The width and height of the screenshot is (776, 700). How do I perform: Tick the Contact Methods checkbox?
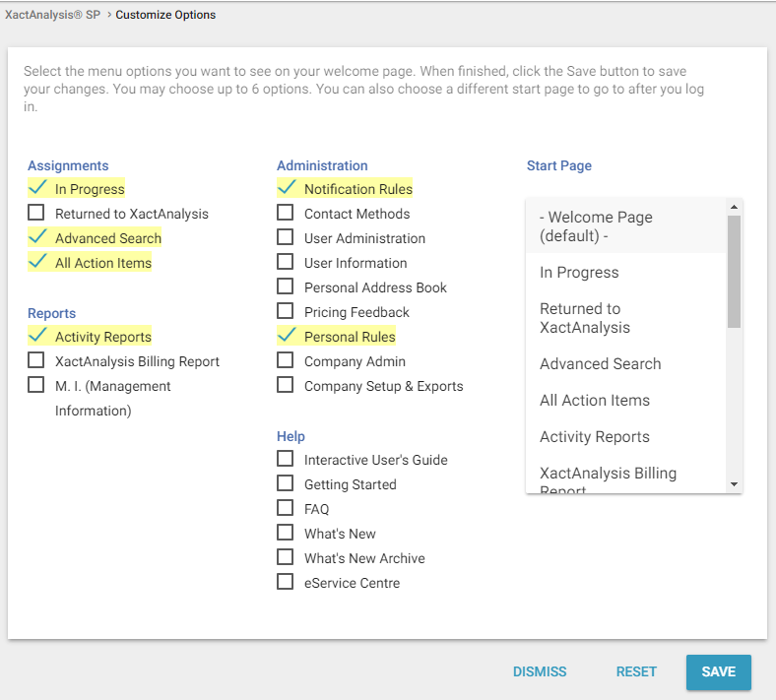pos(286,213)
